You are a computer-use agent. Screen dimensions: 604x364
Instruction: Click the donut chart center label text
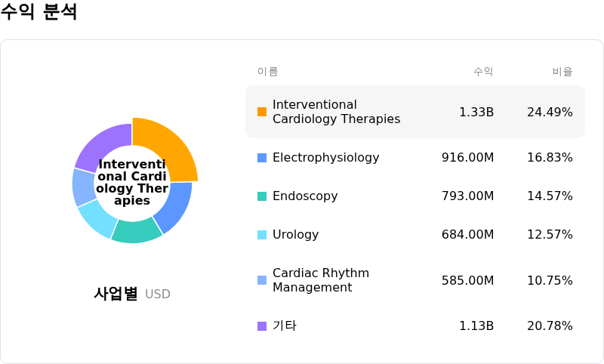pos(132,182)
